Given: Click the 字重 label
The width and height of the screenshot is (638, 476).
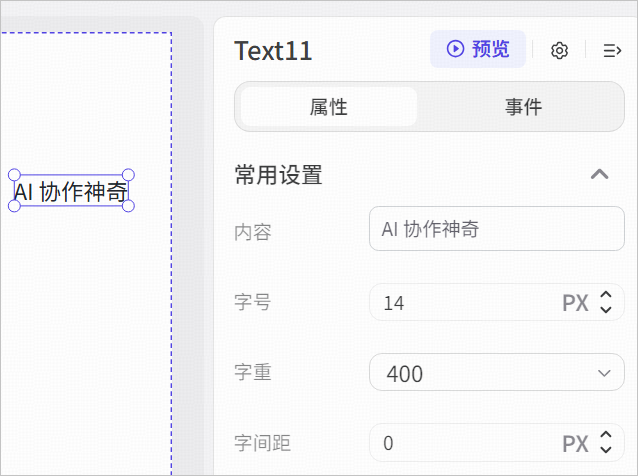Looking at the screenshot, I should pos(253,372).
